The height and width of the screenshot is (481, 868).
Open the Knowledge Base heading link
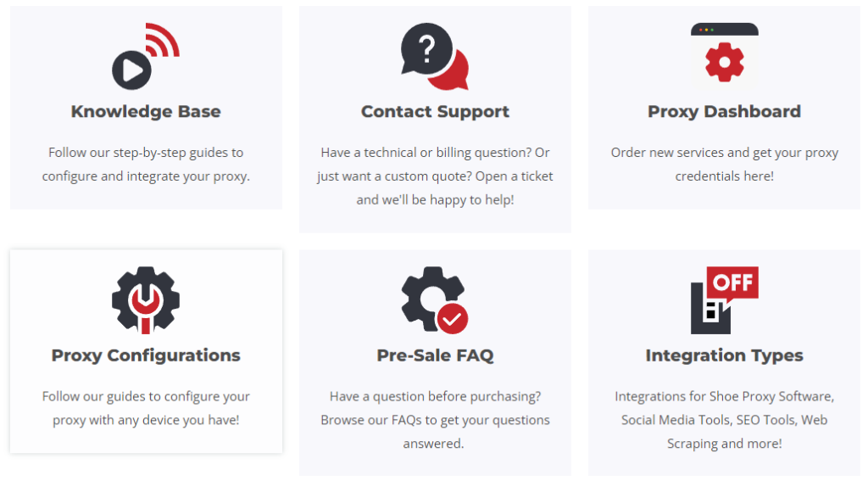coord(146,112)
